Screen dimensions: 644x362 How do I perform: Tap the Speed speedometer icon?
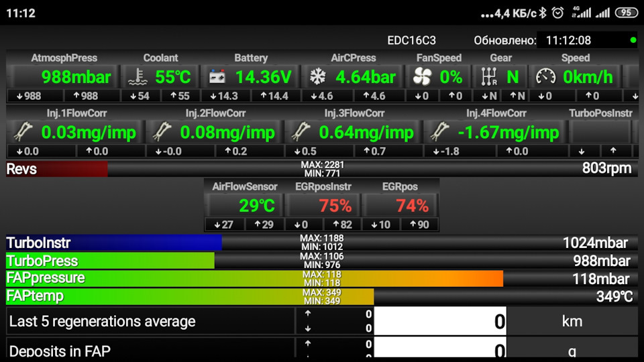[546, 76]
